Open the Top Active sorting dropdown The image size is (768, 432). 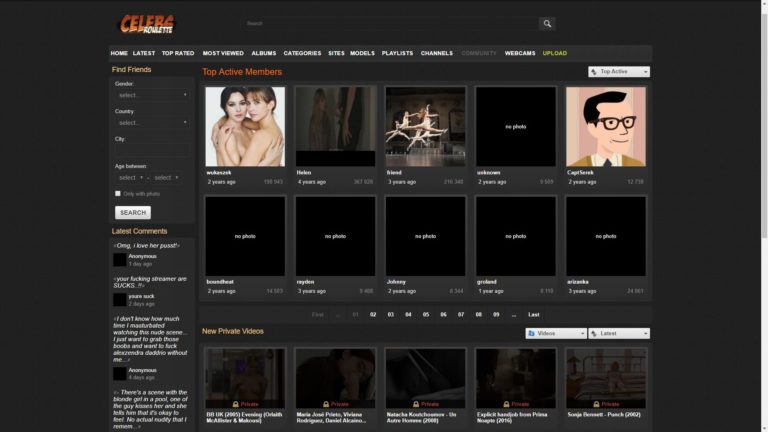(619, 72)
